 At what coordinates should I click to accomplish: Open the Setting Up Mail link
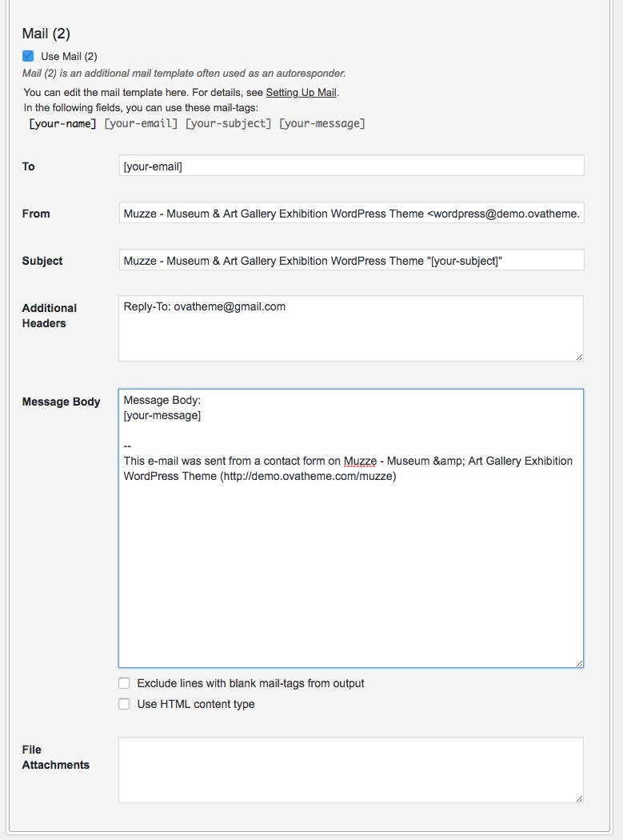coord(301,92)
